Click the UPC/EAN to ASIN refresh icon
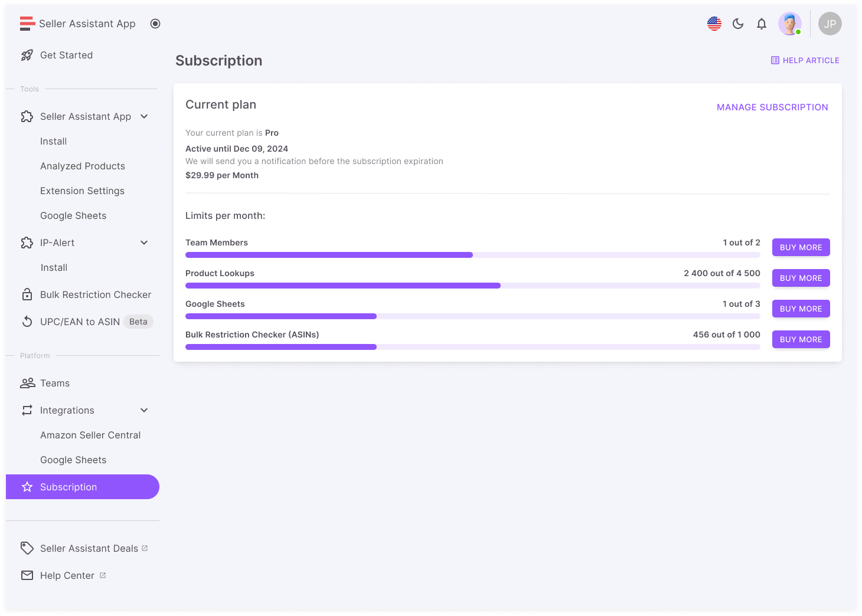 point(27,322)
